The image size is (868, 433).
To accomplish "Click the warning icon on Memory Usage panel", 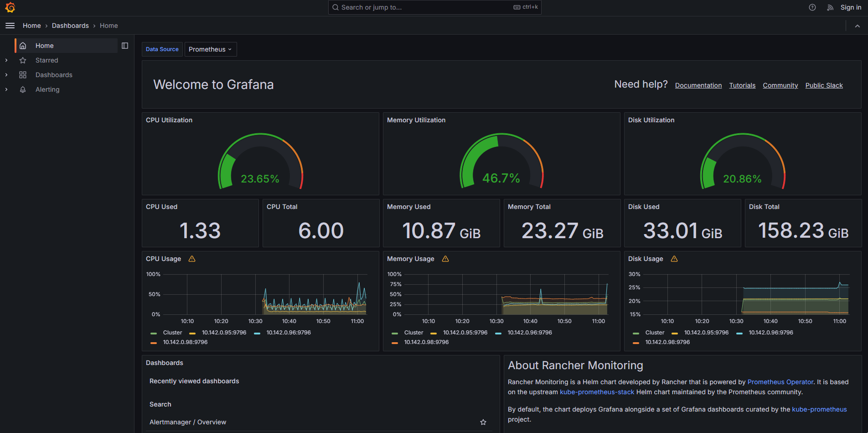I will (x=445, y=259).
